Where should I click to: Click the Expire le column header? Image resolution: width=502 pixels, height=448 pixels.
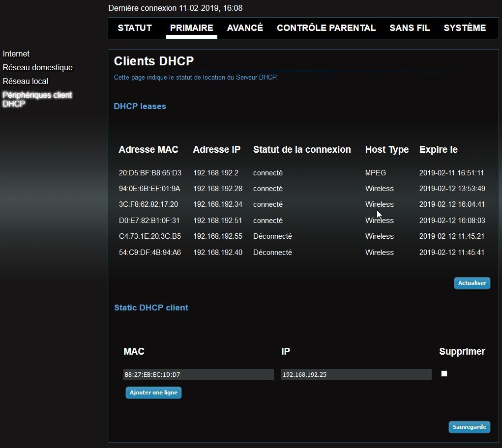point(438,149)
